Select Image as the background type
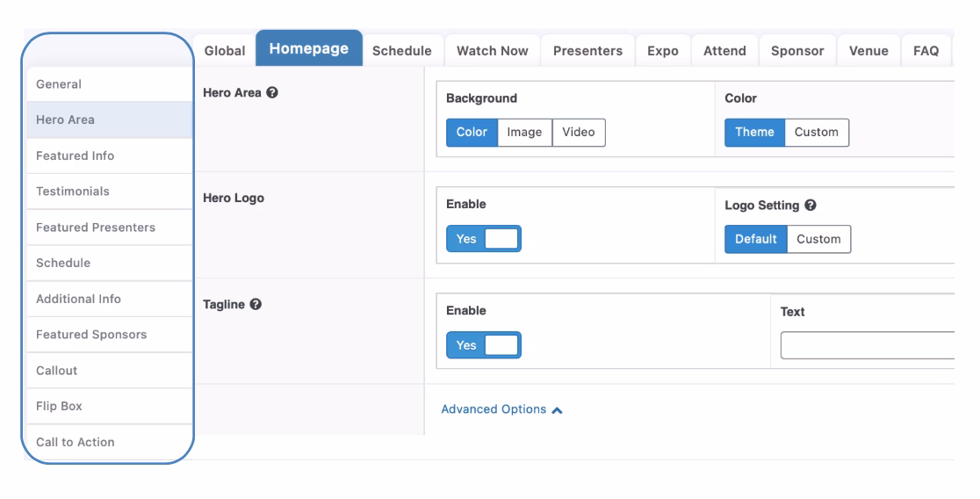Viewport: 980px width, 499px height. [524, 133]
